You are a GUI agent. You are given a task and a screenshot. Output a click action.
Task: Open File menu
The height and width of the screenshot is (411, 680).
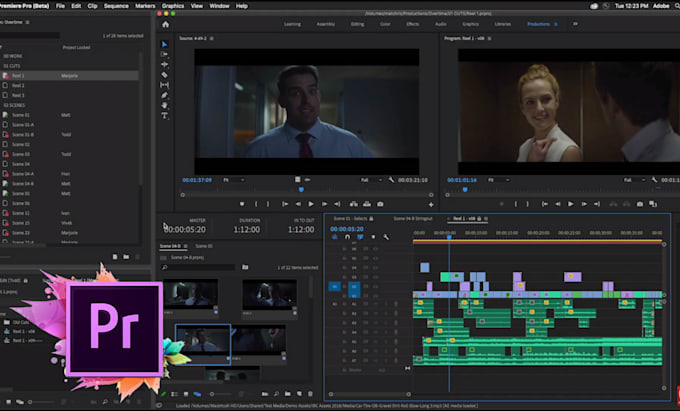60,6
